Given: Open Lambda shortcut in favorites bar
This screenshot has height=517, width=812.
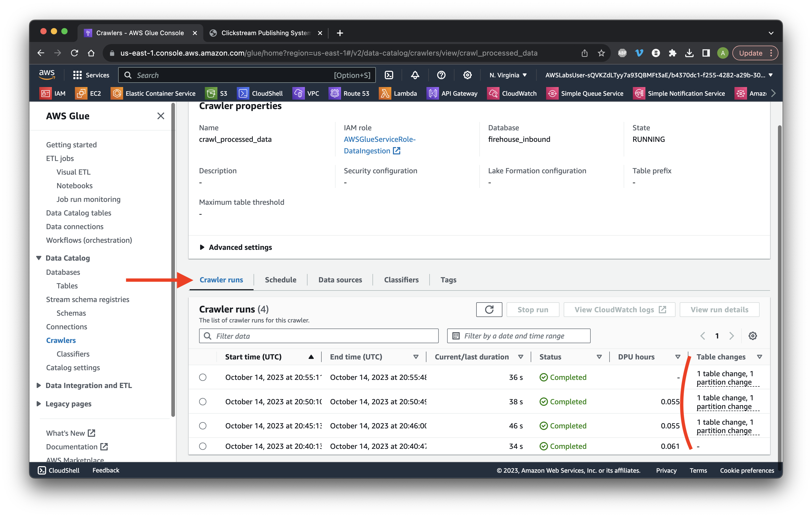Looking at the screenshot, I should click(x=398, y=94).
